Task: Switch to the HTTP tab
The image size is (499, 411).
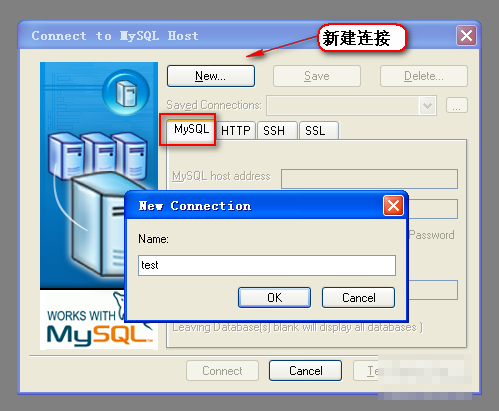Action: coord(236,131)
